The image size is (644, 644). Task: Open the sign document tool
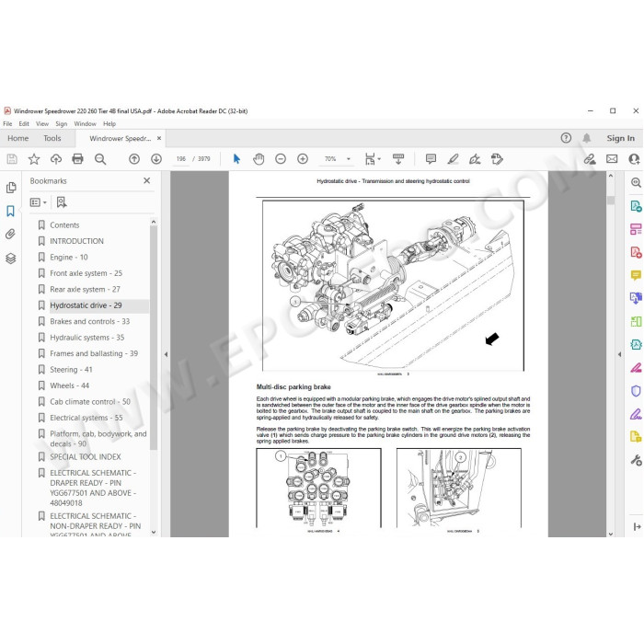(475, 159)
